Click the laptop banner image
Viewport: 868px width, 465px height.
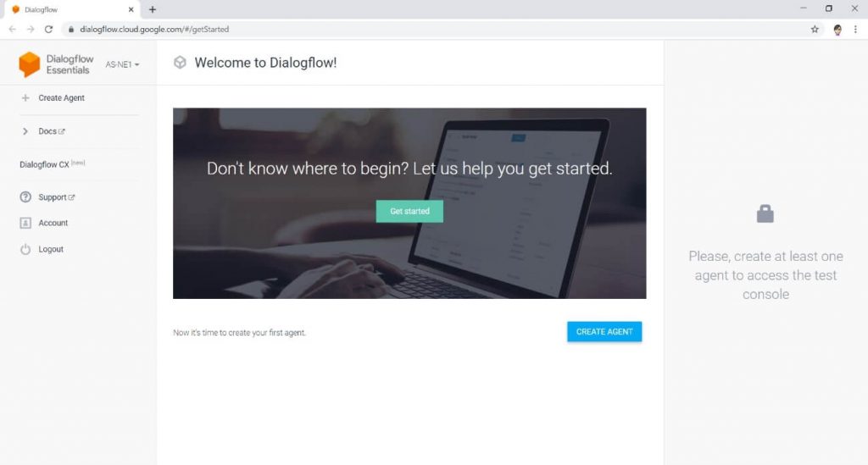click(409, 203)
